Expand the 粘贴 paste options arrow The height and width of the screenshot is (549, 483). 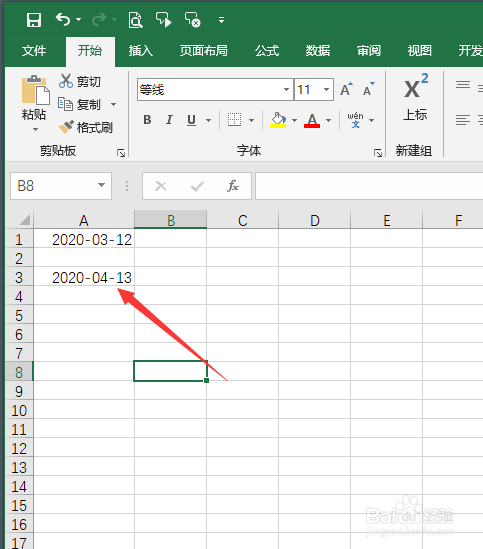click(35, 130)
